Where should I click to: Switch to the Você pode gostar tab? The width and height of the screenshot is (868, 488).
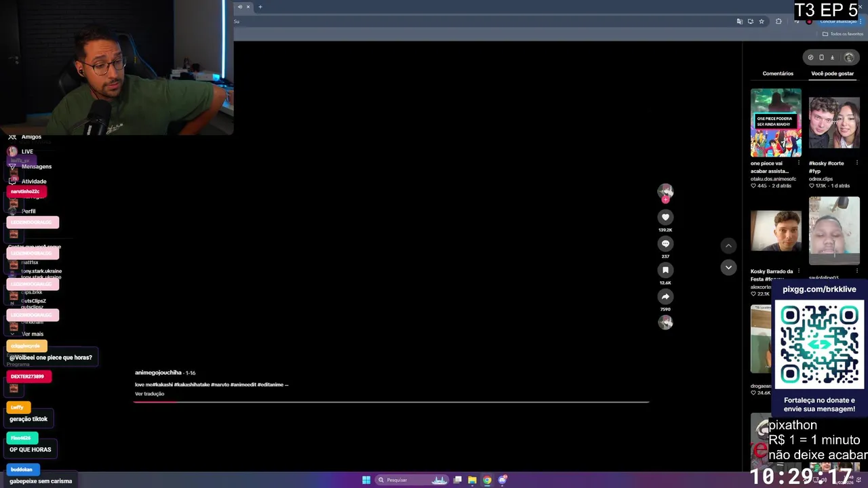coord(833,73)
